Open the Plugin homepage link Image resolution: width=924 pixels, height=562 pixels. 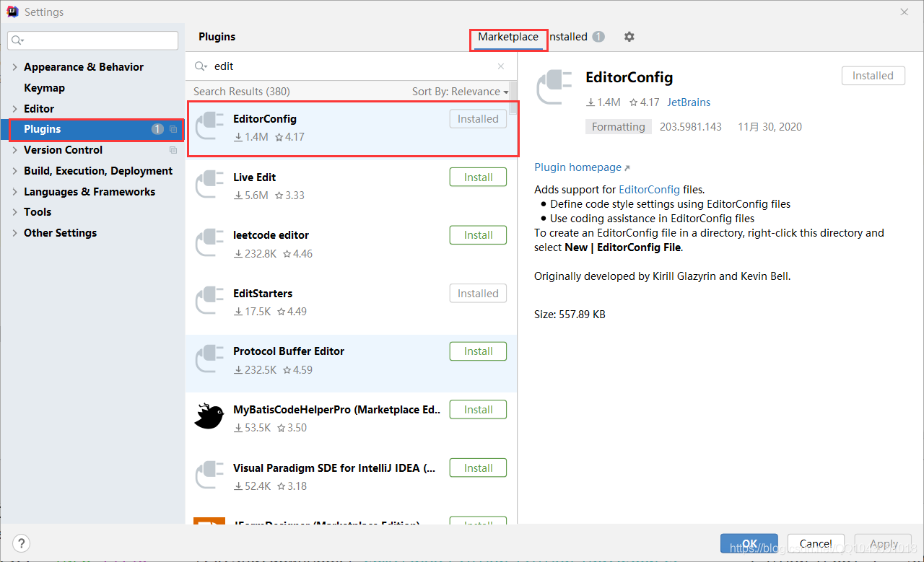[x=577, y=167]
